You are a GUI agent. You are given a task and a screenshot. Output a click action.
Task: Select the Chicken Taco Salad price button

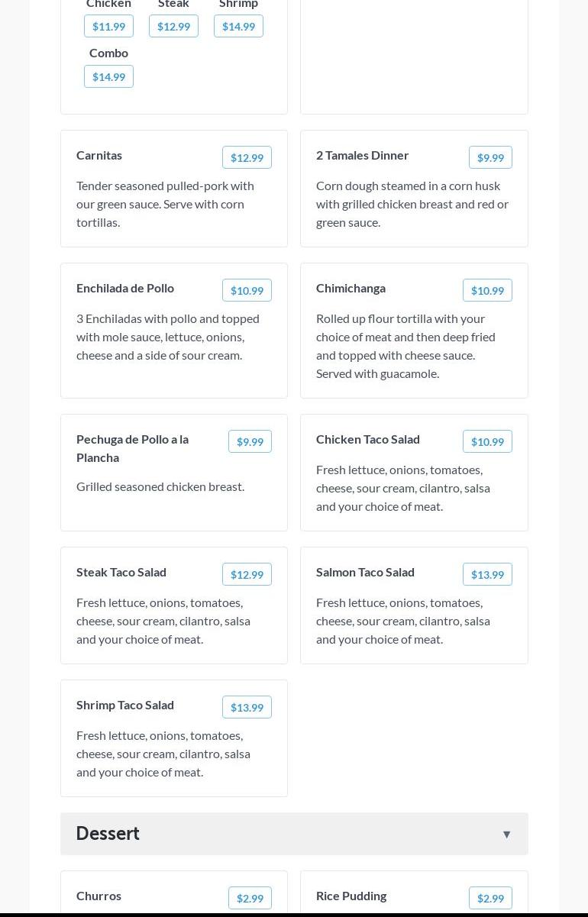click(x=487, y=441)
